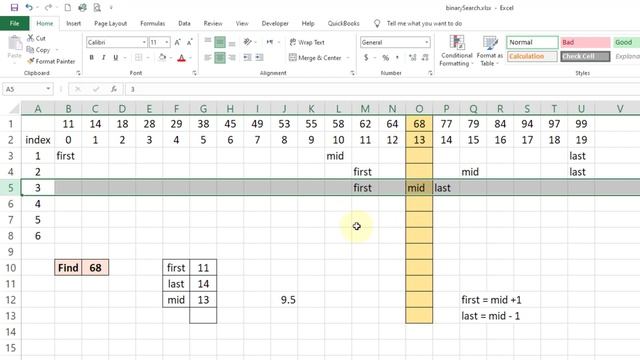This screenshot has width=640, height=360.
Task: Apply the Check Cell style
Action: pos(585,56)
